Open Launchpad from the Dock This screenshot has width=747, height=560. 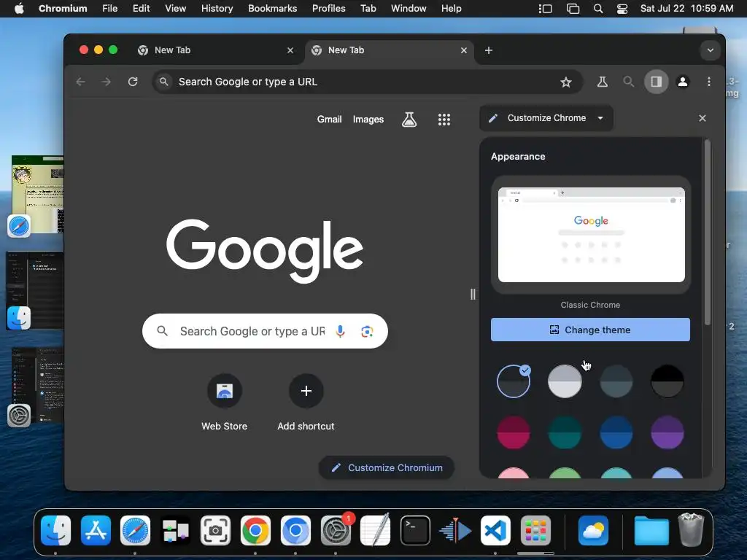tap(535, 530)
